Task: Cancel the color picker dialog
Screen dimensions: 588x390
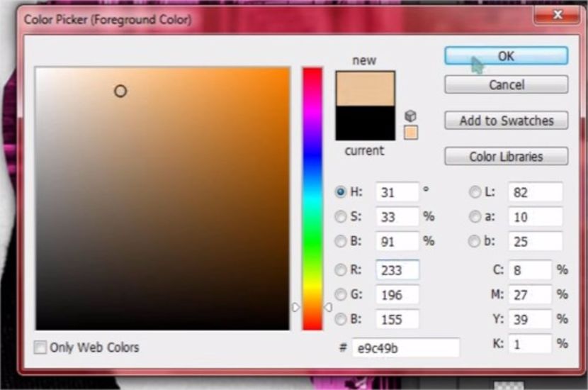Action: [506, 84]
